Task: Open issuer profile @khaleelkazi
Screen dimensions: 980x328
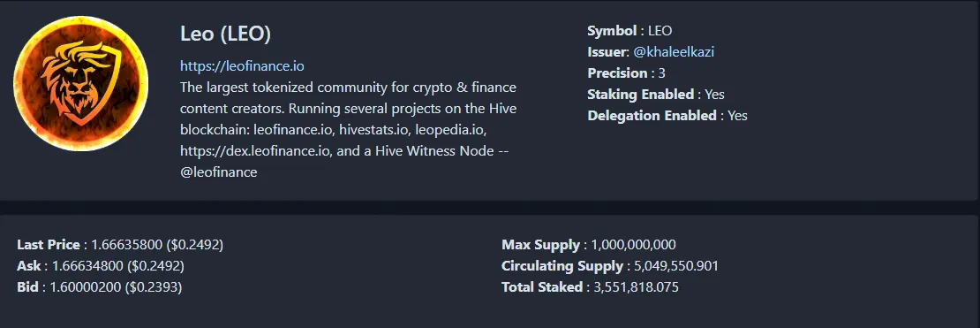Action: click(x=674, y=52)
